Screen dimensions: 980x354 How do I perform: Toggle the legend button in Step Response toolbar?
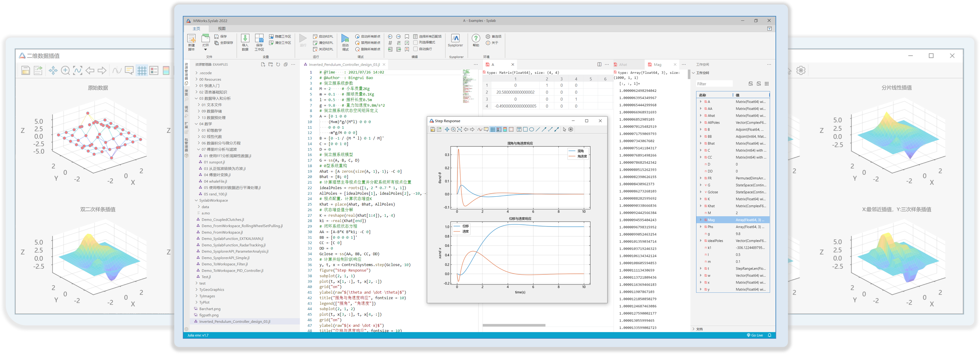click(499, 130)
